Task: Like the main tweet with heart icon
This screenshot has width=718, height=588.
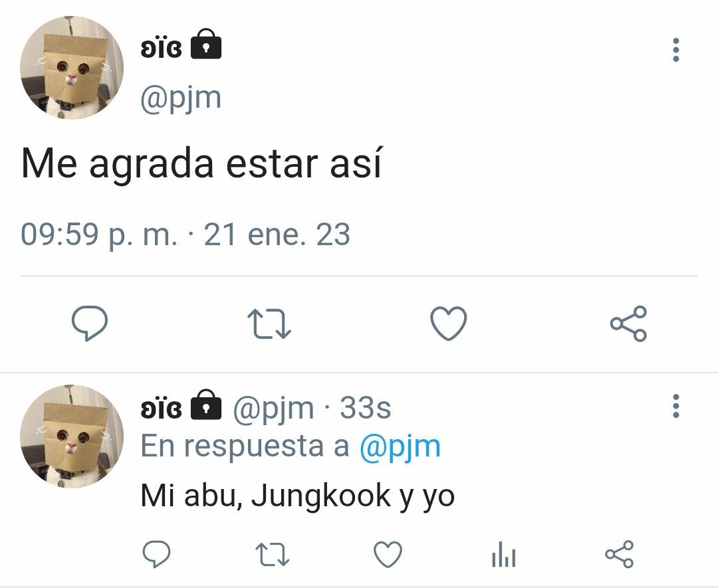Action: (449, 323)
